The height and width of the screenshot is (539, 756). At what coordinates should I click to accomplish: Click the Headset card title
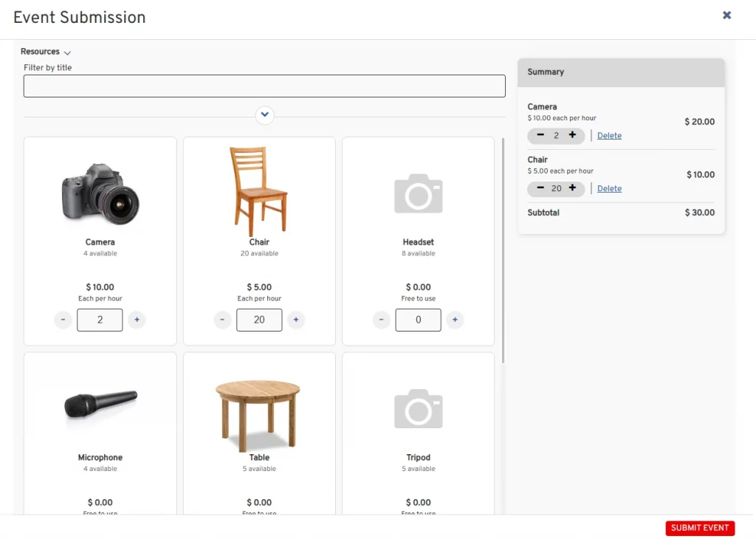click(419, 242)
